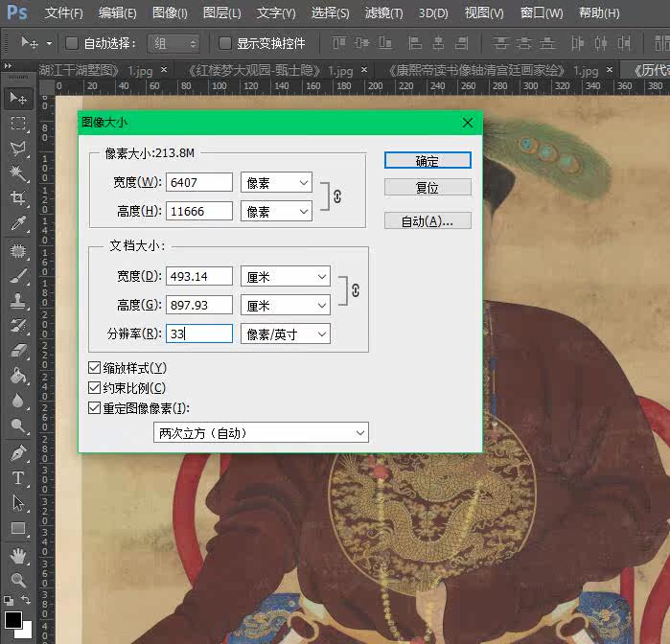The width and height of the screenshot is (670, 644).
Task: Click the pixel dimensions link chain icon
Action: [x=337, y=196]
